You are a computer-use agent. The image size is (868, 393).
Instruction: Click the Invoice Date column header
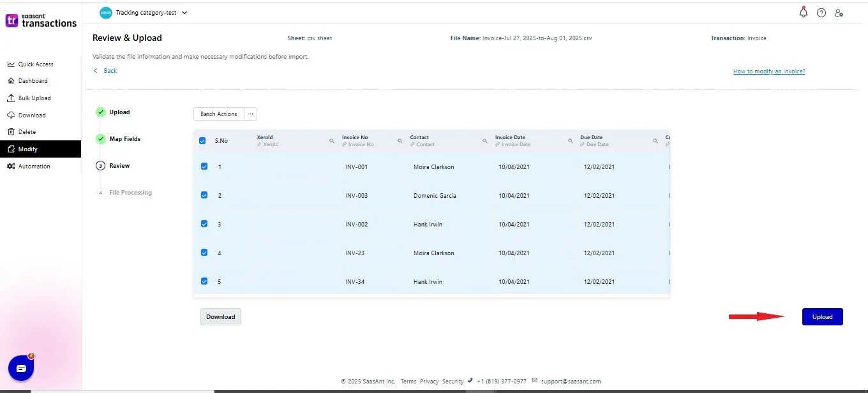tap(510, 137)
